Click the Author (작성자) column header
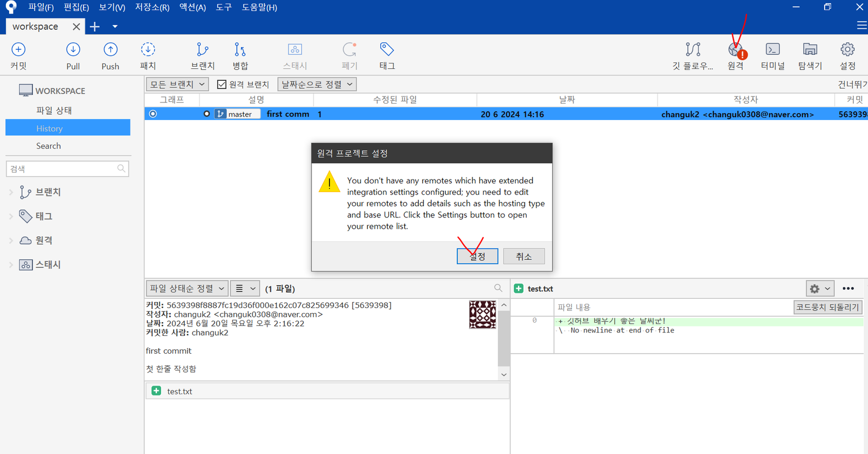Viewport: 868px width, 454px height. coord(746,100)
